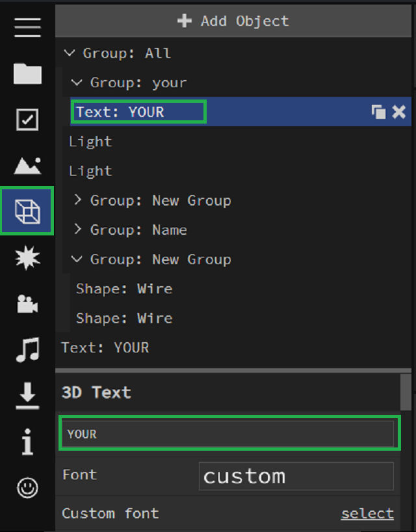This screenshot has height=532, width=416.
Task: Open the folder files panel
Action: (27, 73)
